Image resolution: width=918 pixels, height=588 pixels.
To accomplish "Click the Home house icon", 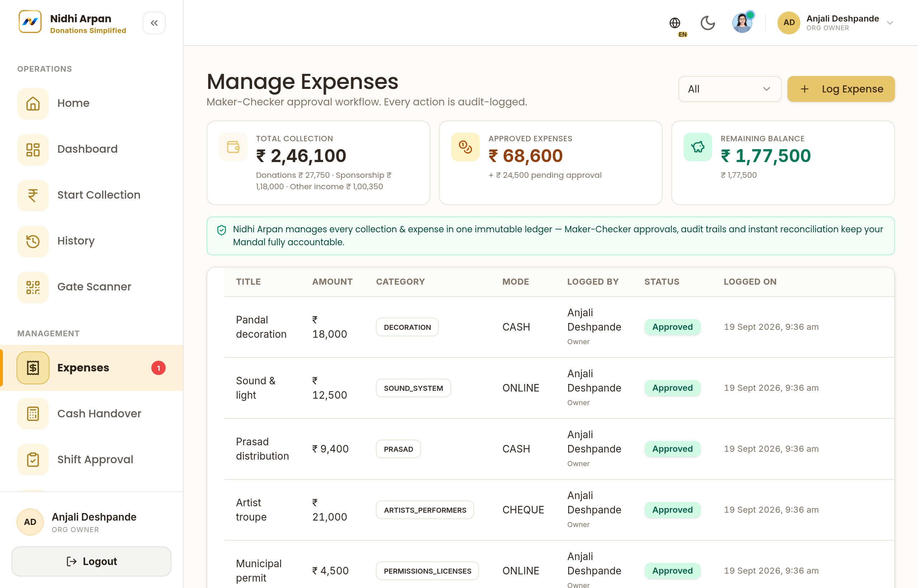I will pyautogui.click(x=33, y=104).
